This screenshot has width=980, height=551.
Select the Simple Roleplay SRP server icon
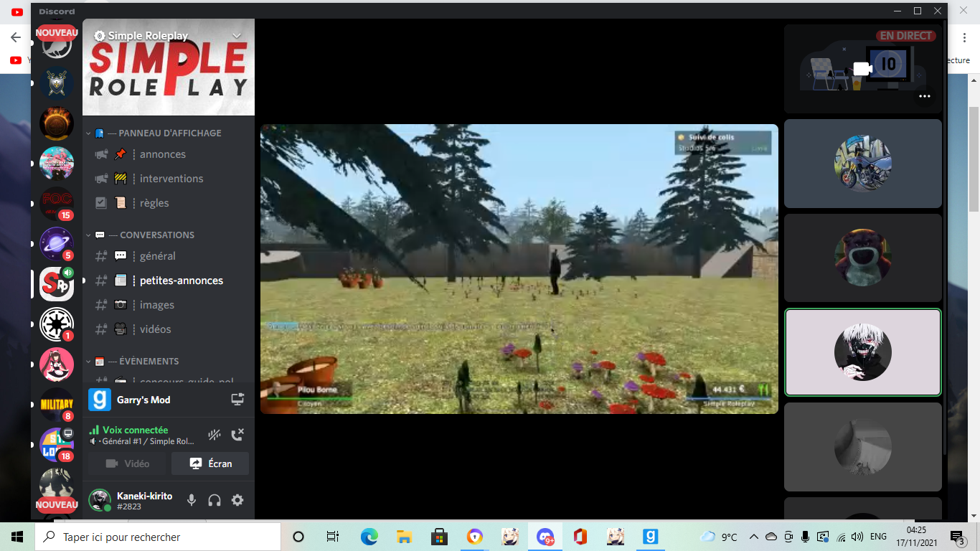57,284
